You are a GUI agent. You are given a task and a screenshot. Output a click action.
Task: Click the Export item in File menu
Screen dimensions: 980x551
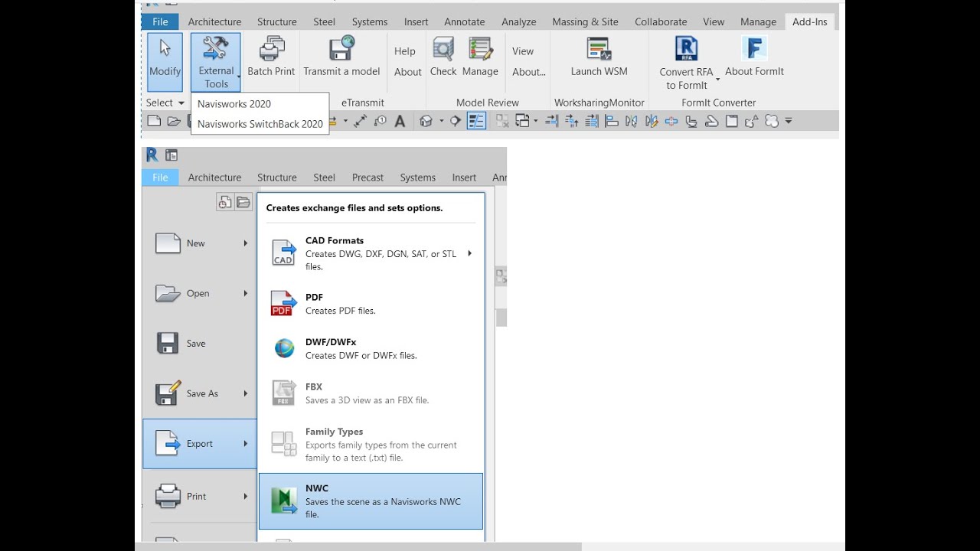(x=199, y=444)
